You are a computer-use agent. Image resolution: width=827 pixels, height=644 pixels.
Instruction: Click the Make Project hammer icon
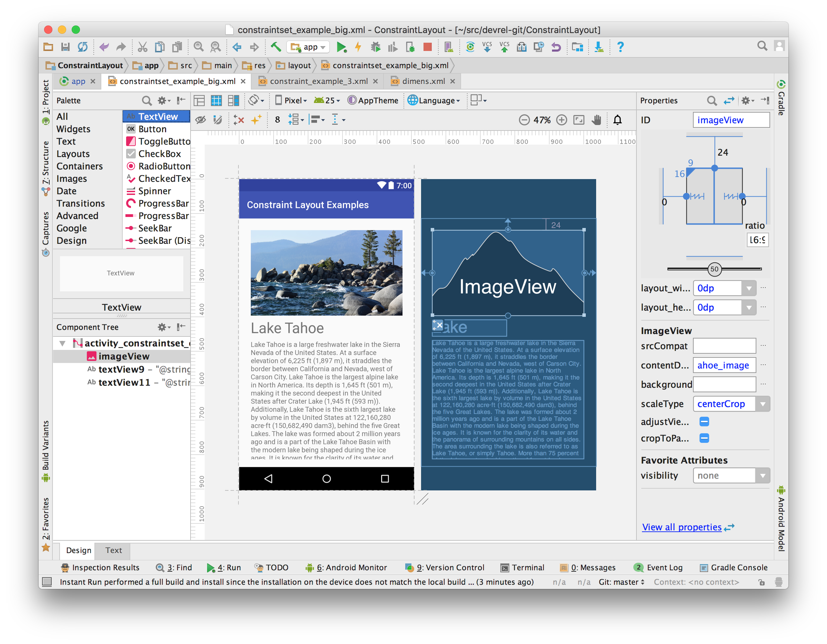(276, 47)
